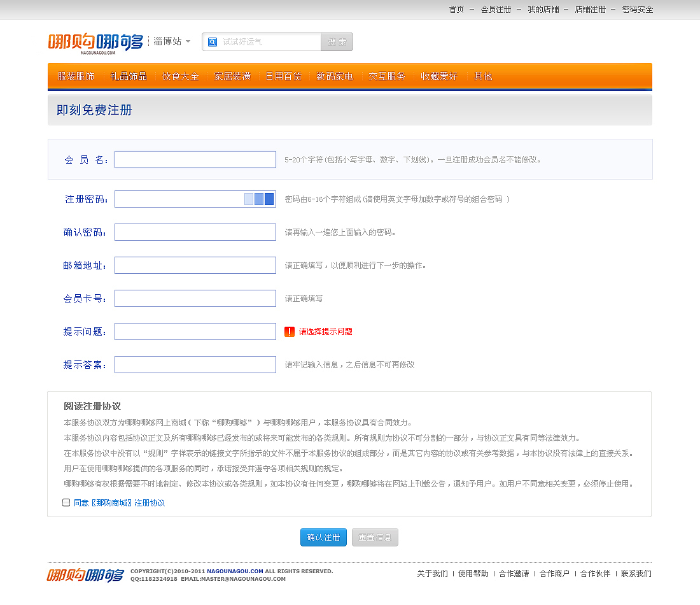Open NAGOUNAGOU.COM link in footer
This screenshot has height=605, width=700.
coord(235,571)
